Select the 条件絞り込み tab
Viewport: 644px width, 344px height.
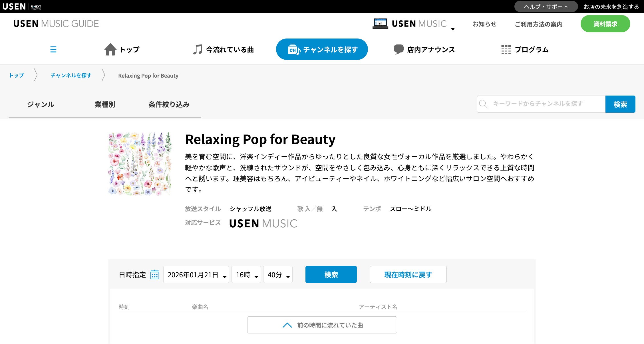tap(169, 104)
